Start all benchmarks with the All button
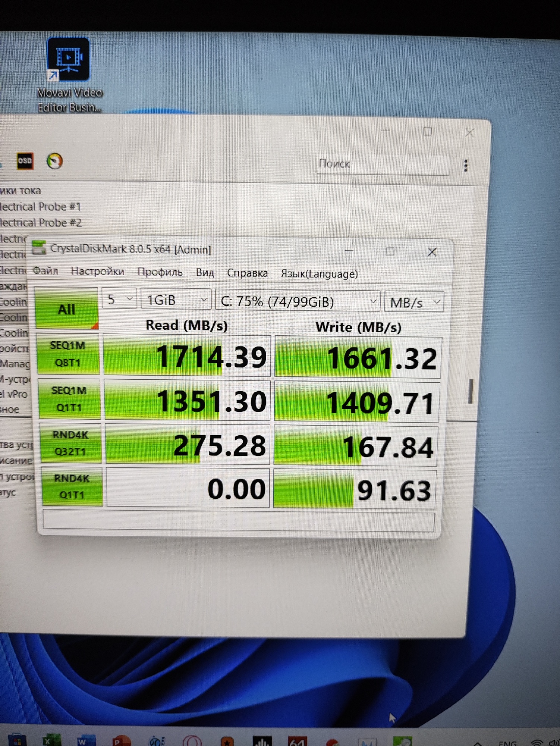Viewport: 560px width, 746px height. [66, 308]
